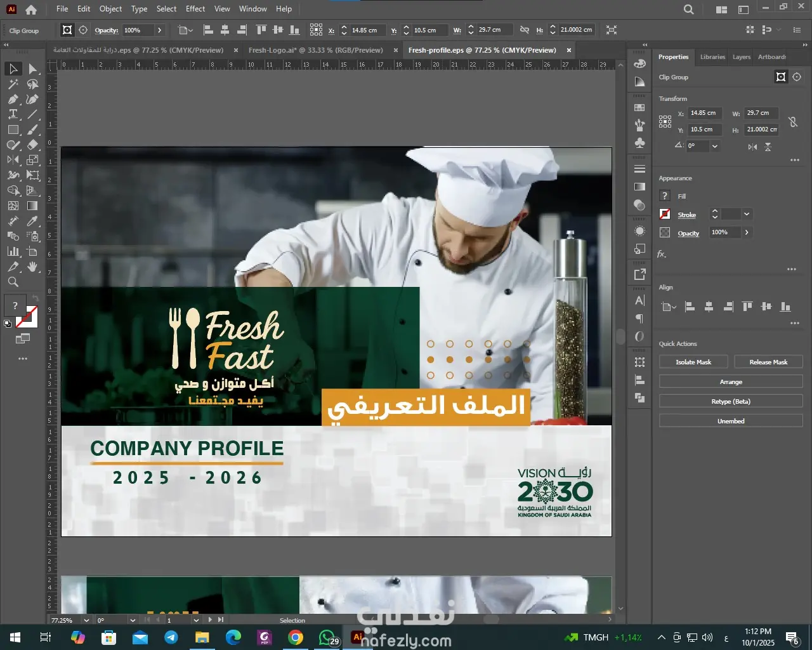Click the Fill box in the toolbar
The image size is (812, 650).
[x=15, y=306]
